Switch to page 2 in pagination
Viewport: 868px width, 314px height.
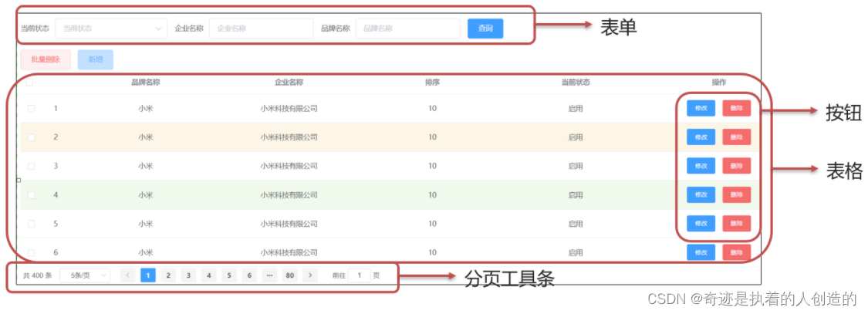[x=168, y=275]
